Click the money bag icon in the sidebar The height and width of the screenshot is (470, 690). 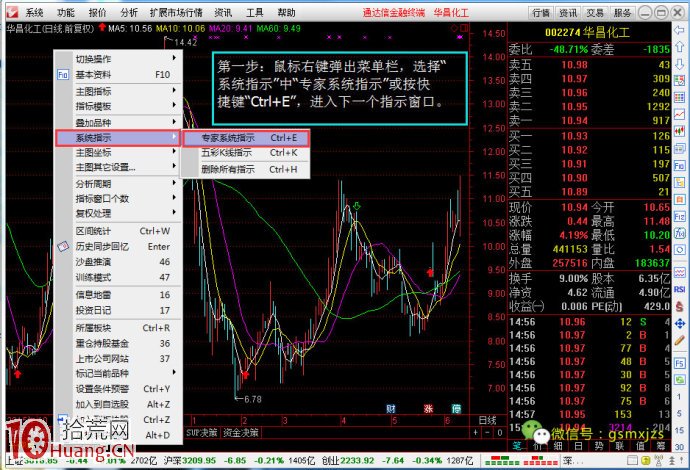679,307
